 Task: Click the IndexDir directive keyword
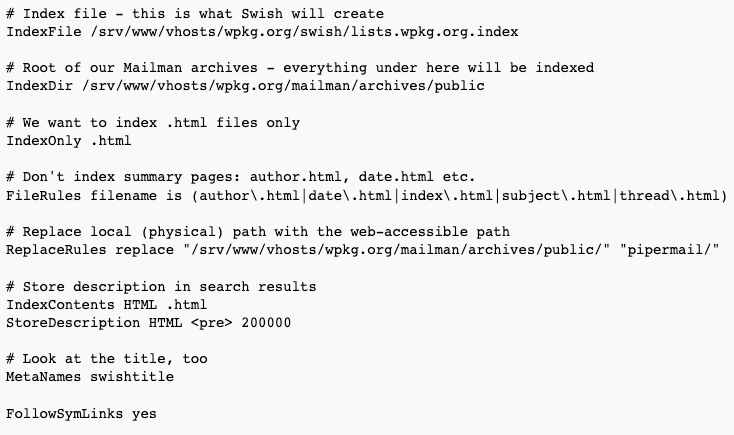(x=39, y=86)
